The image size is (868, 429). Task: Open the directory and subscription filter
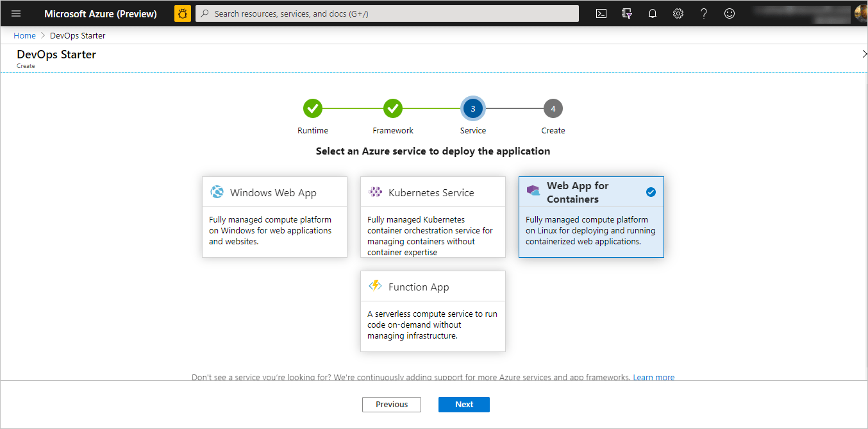point(626,13)
